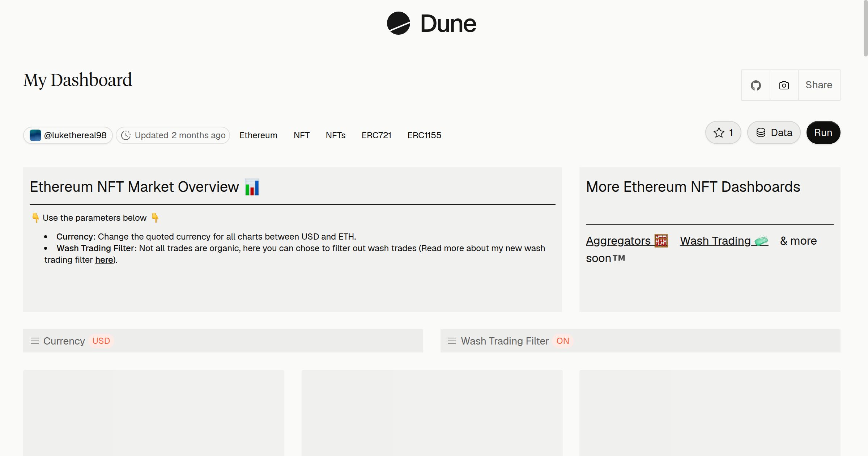Click the More Ethereum NFT Dashboards heading
This screenshot has width=868, height=456.
(693, 187)
